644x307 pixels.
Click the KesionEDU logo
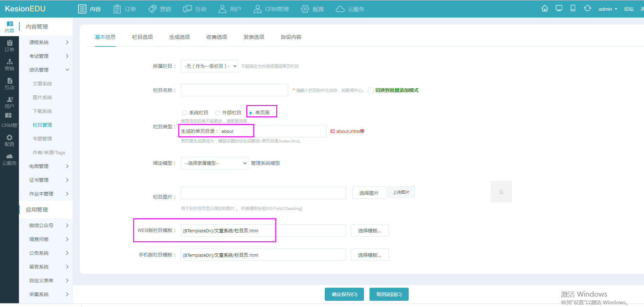tap(25, 9)
